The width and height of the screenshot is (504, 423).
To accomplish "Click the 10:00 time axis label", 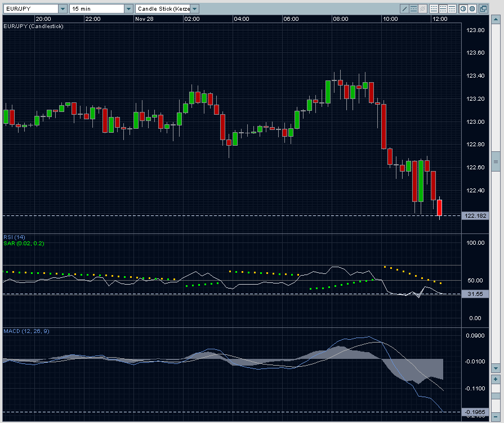I will pyautogui.click(x=391, y=19).
